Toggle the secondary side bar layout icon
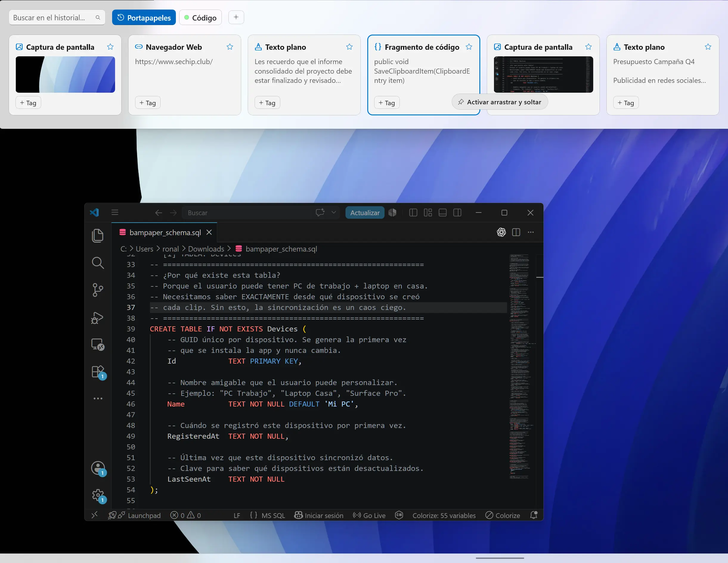 457,213
